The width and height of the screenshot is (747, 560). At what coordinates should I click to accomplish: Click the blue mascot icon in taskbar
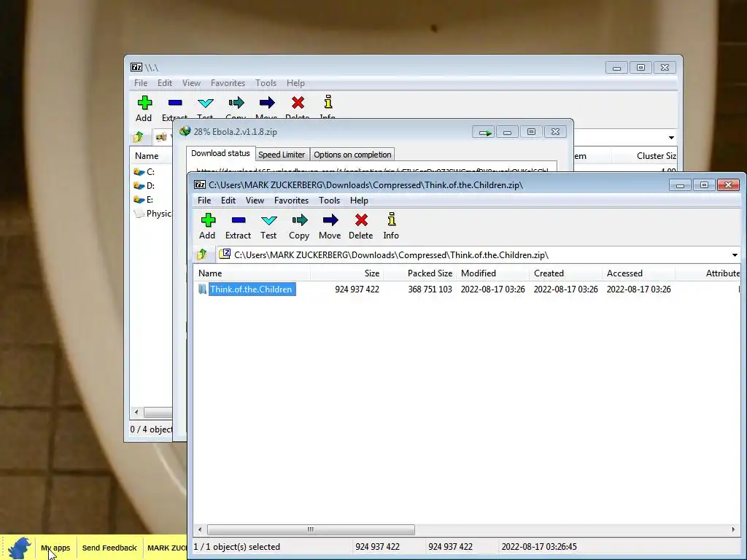20,548
